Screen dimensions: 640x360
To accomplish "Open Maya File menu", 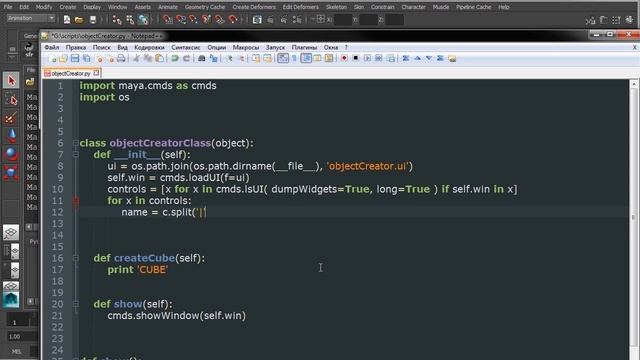I will click(8, 7).
